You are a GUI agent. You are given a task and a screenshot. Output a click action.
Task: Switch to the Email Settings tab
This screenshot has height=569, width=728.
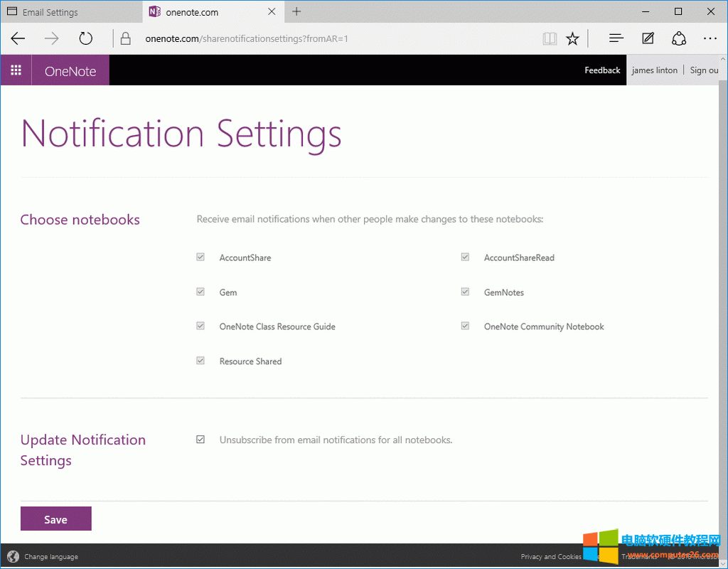point(72,12)
